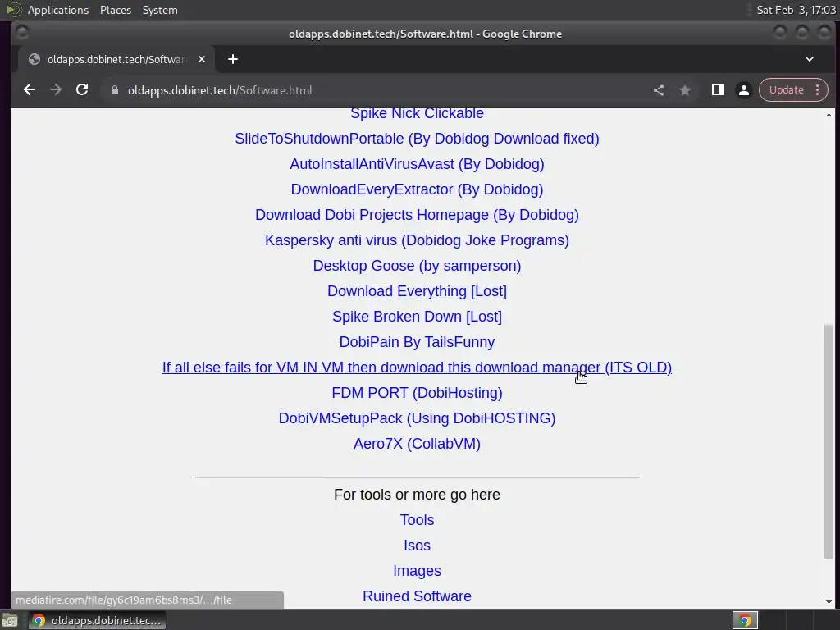This screenshot has height=630, width=840.
Task: Open Desktop Goose (by samperson) link
Action: point(417,266)
